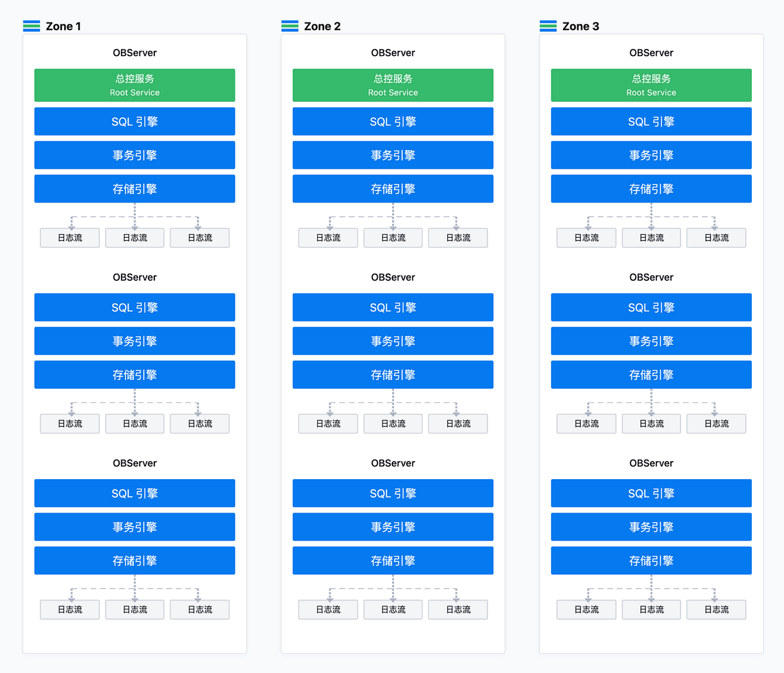Click 存储引擎 in Zone 2's middle OBServer

pos(393,375)
